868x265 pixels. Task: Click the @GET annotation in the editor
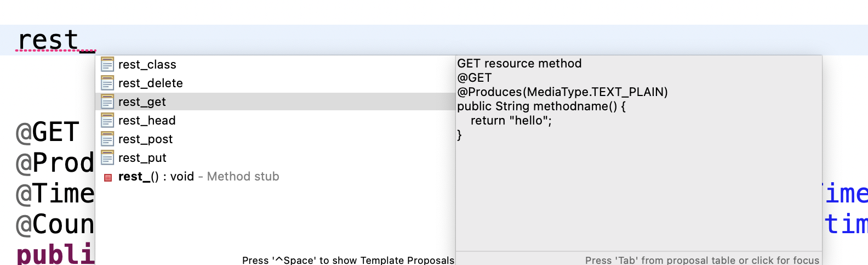pyautogui.click(x=48, y=132)
